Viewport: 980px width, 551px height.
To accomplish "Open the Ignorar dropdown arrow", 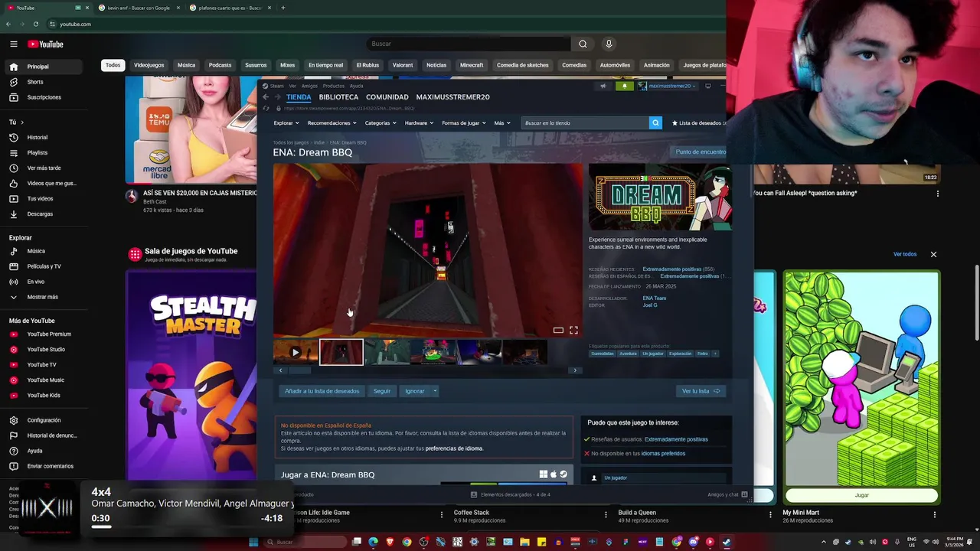I will 435,391.
